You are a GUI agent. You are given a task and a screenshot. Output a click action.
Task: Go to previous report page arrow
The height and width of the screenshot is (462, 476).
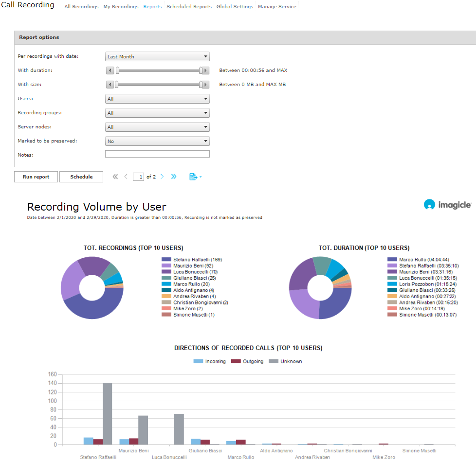pyautogui.click(x=126, y=177)
